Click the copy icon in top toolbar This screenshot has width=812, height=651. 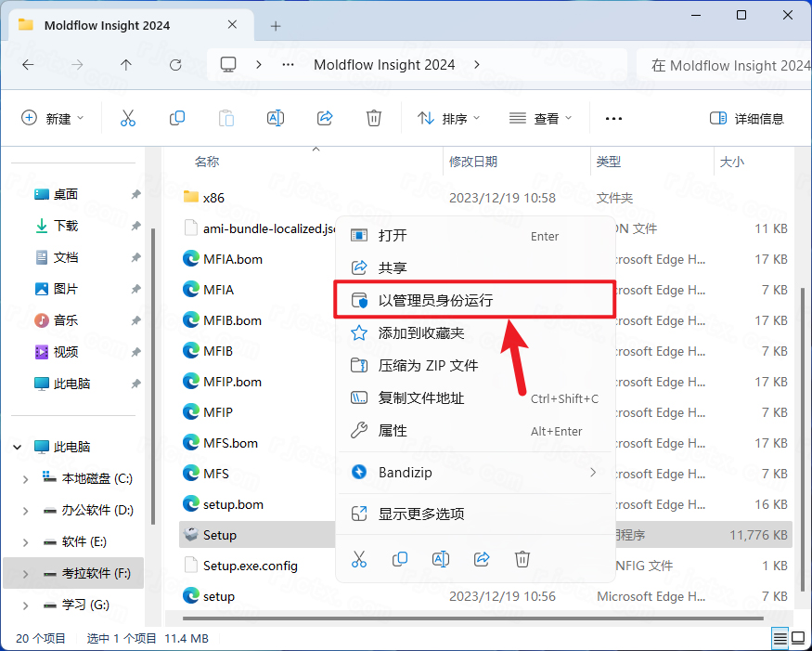[177, 118]
